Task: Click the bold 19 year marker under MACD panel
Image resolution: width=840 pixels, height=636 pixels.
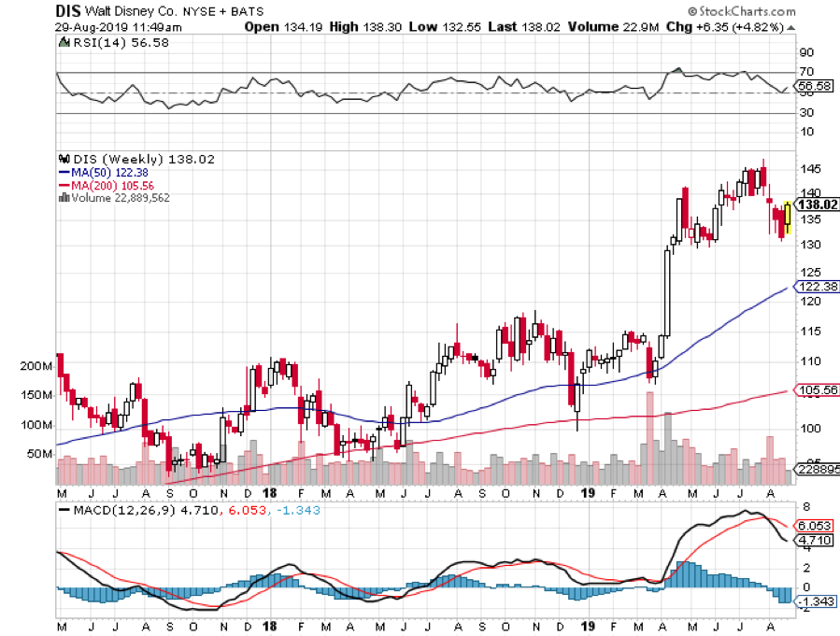Action: pos(589,627)
